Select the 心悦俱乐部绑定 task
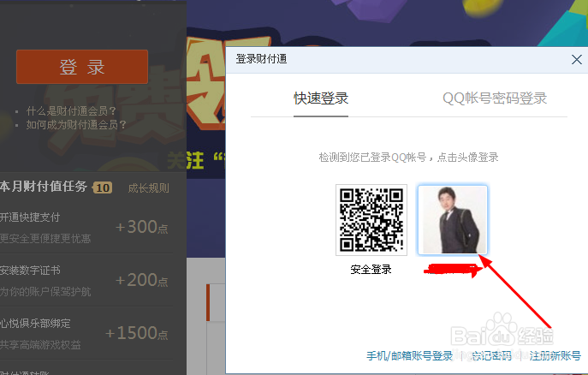 point(35,324)
